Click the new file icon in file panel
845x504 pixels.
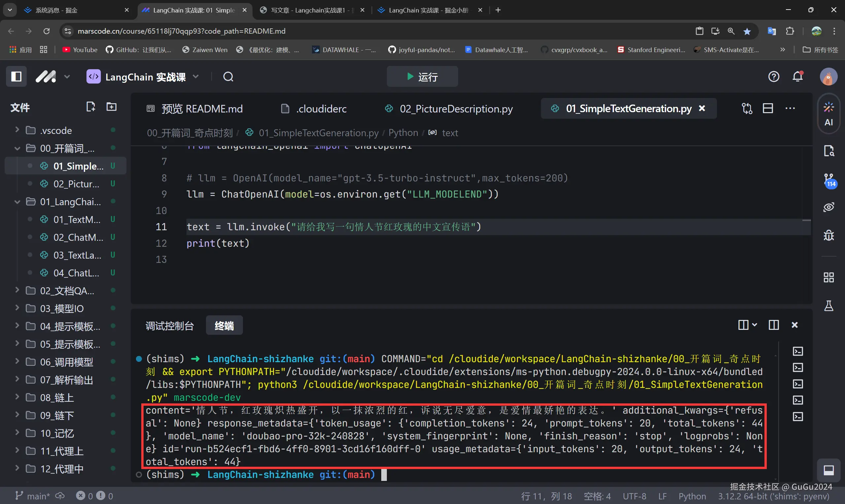click(x=90, y=107)
